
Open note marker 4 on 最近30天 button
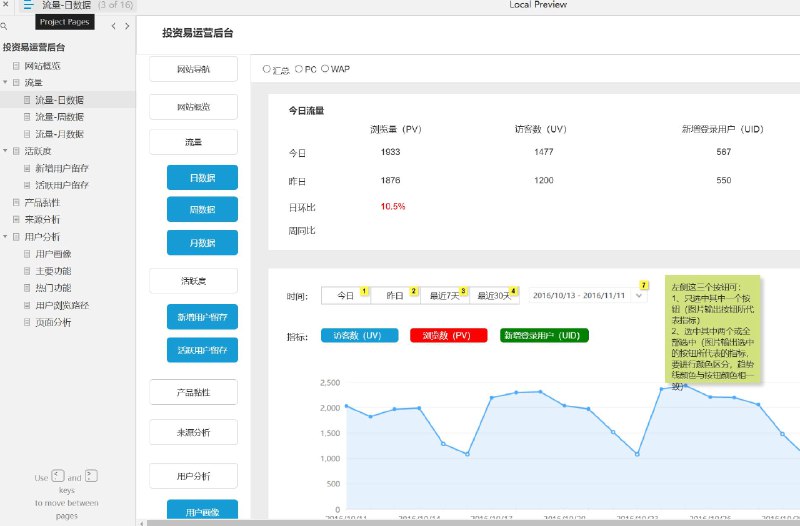(x=513, y=291)
